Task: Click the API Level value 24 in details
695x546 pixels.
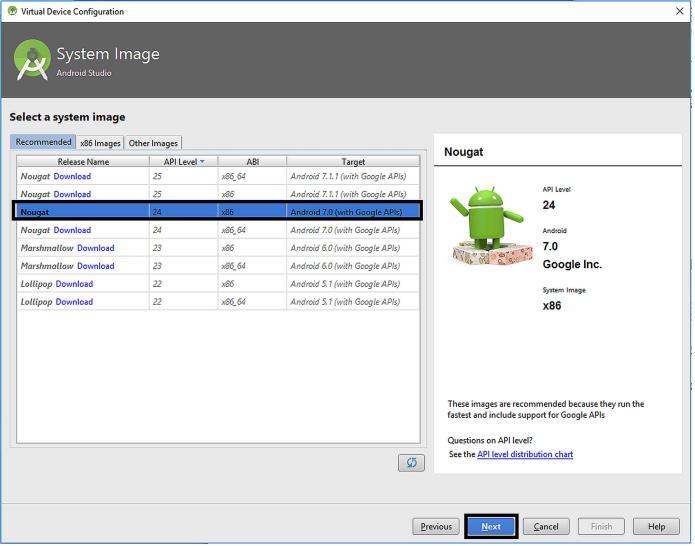Action: tap(549, 205)
